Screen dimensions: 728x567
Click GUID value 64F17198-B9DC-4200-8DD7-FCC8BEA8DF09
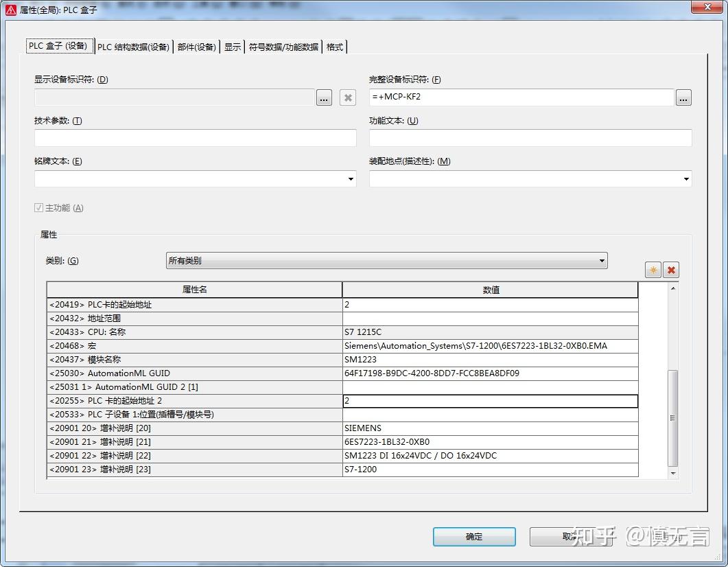coord(491,373)
